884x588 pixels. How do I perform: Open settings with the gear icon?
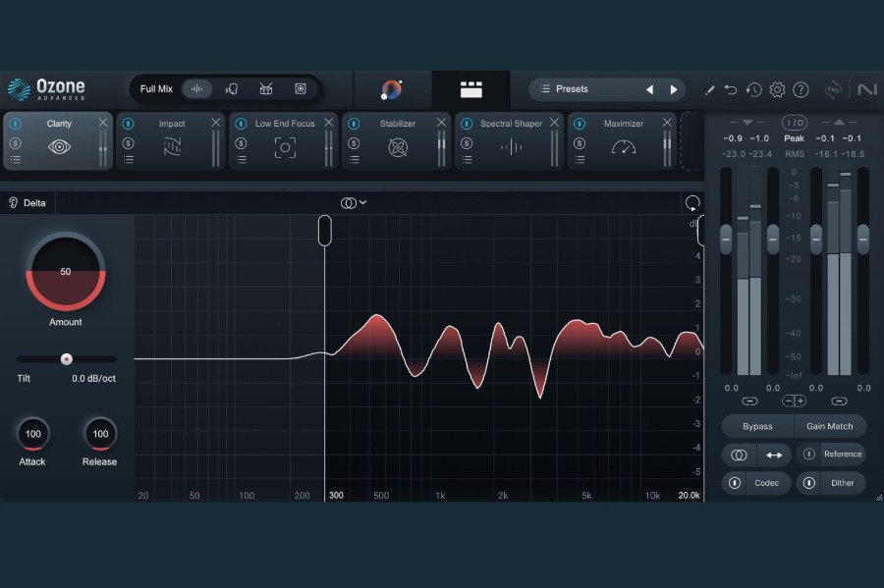tap(777, 89)
